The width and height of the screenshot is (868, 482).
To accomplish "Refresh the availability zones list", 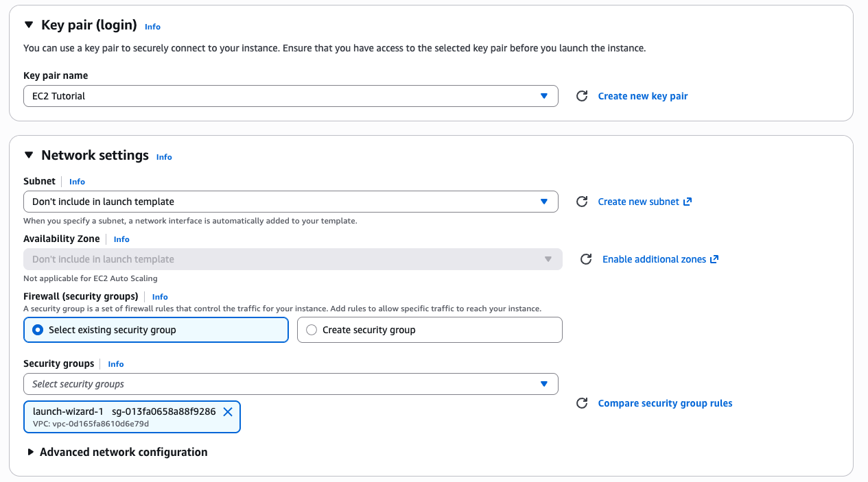I will tap(586, 259).
